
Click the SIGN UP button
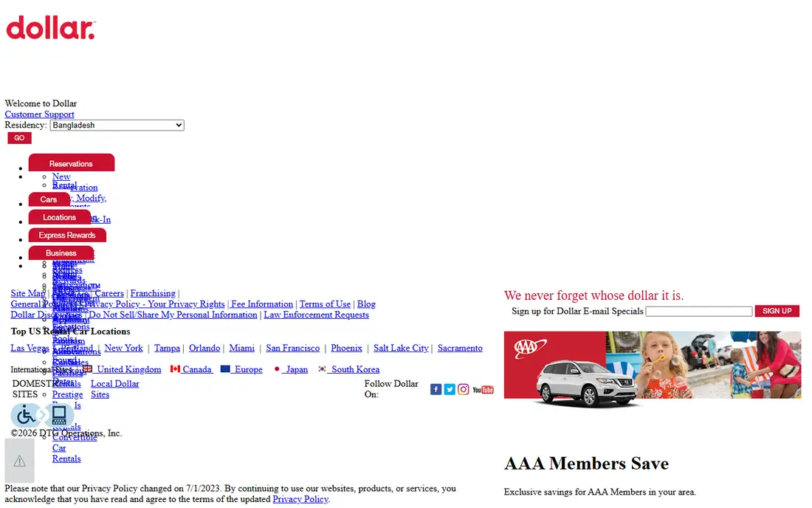point(777,311)
